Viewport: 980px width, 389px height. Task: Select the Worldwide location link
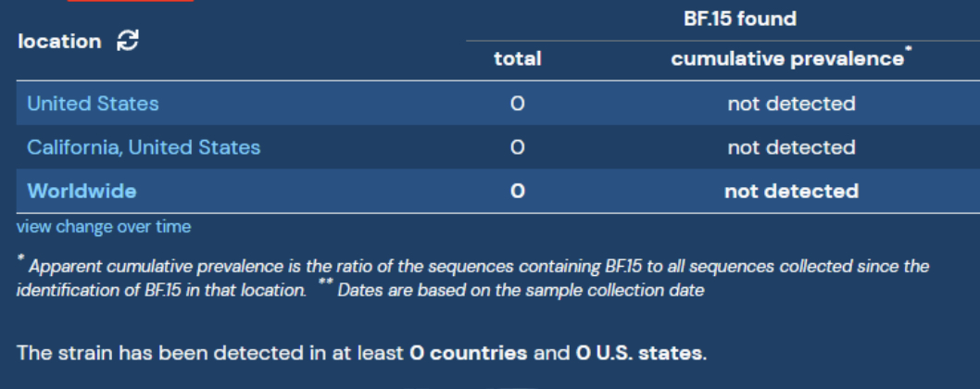click(82, 192)
